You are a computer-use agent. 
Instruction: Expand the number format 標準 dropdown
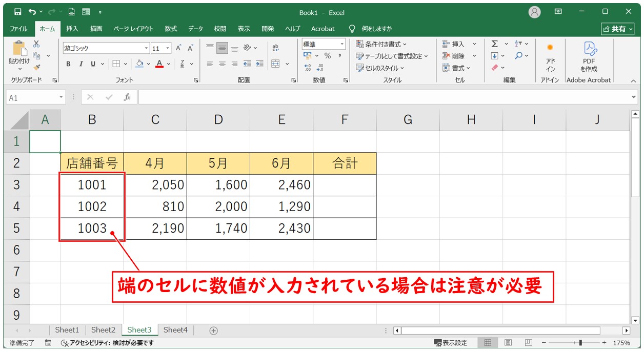(341, 45)
